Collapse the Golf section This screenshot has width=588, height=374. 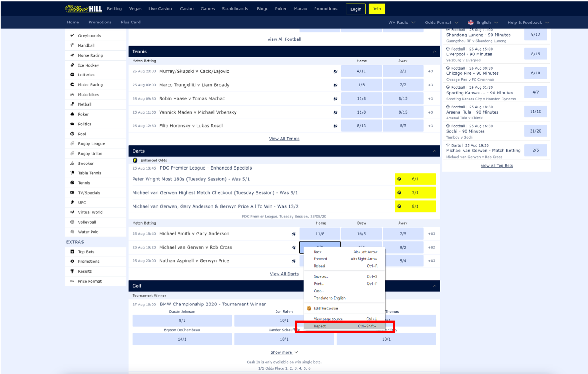(434, 286)
